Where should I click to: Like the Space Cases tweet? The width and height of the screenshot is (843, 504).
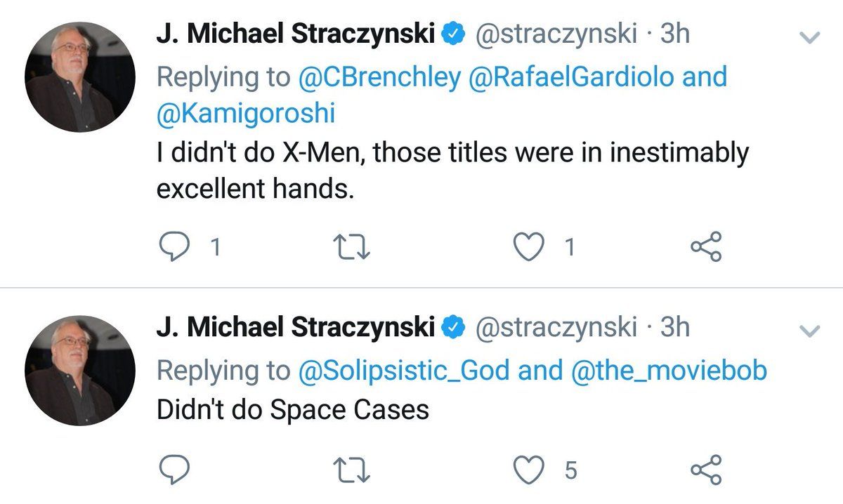tap(531, 470)
